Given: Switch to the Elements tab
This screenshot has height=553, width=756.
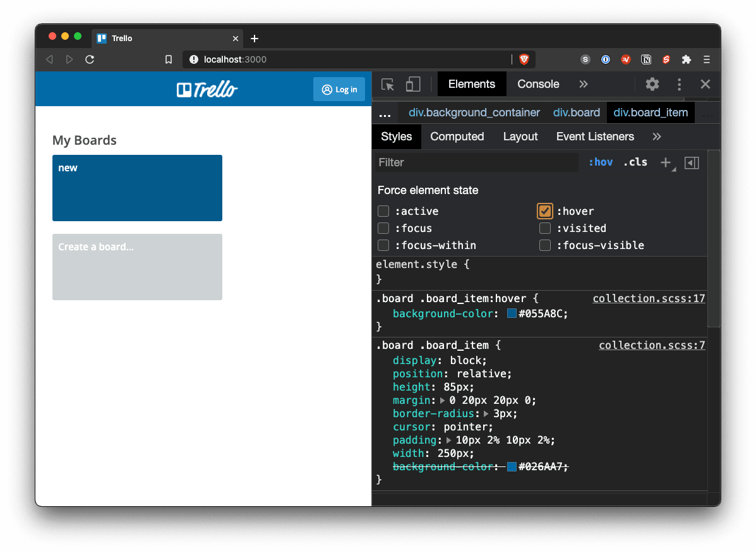Looking at the screenshot, I should (472, 84).
